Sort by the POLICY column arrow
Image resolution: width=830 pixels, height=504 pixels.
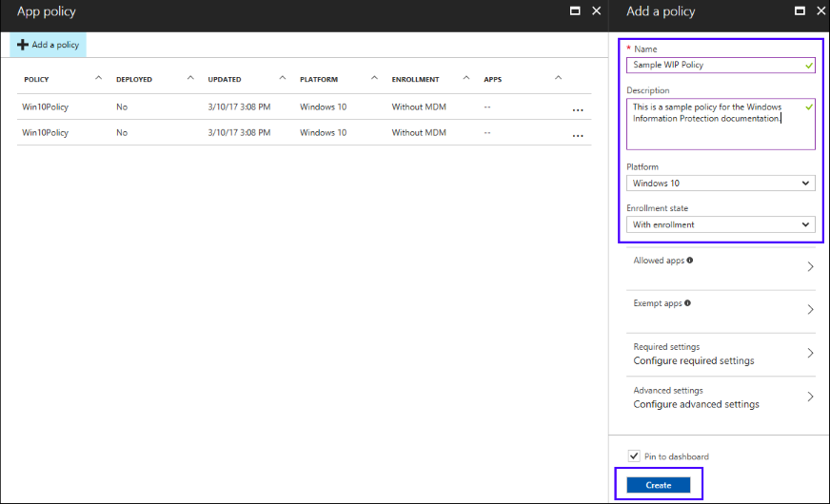point(98,78)
